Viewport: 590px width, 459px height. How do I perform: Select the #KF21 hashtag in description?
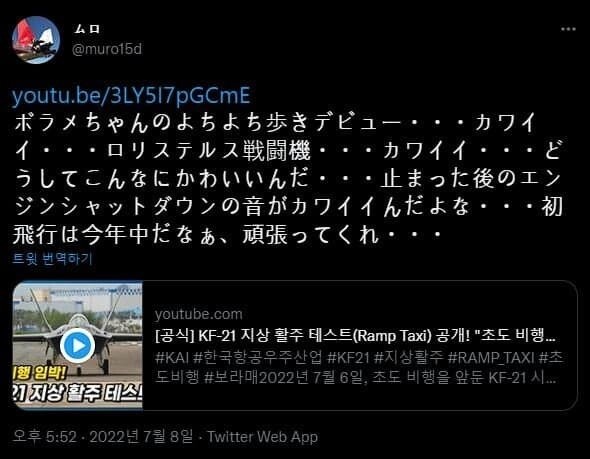click(x=348, y=358)
